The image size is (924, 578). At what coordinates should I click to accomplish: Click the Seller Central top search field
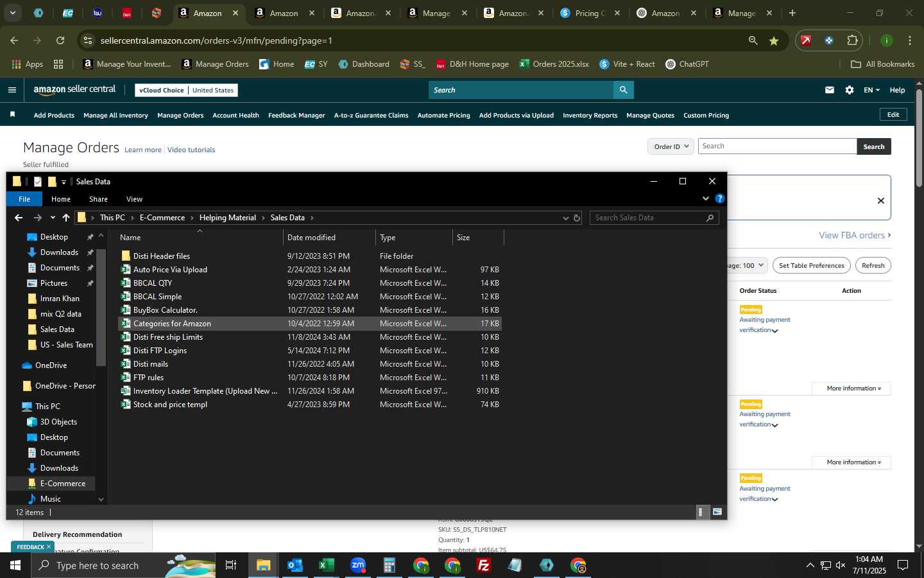[520, 90]
